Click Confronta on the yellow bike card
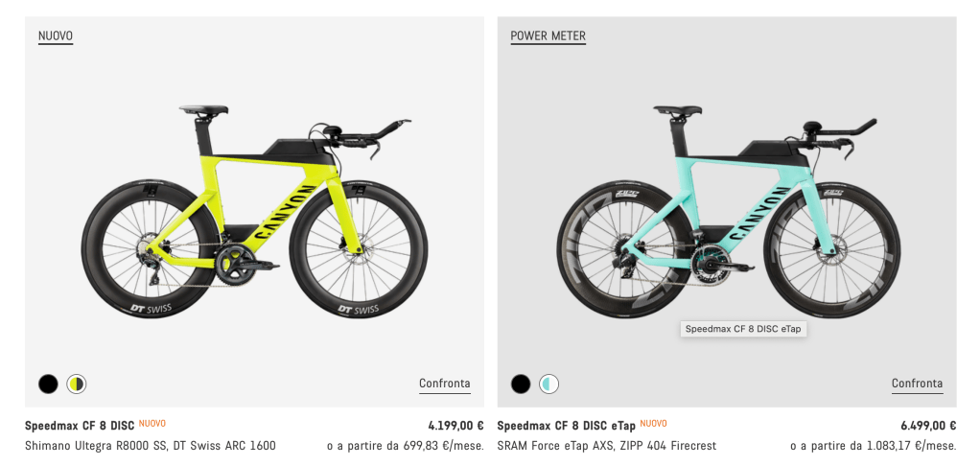Screen dimensions: 980x466 pos(445,384)
